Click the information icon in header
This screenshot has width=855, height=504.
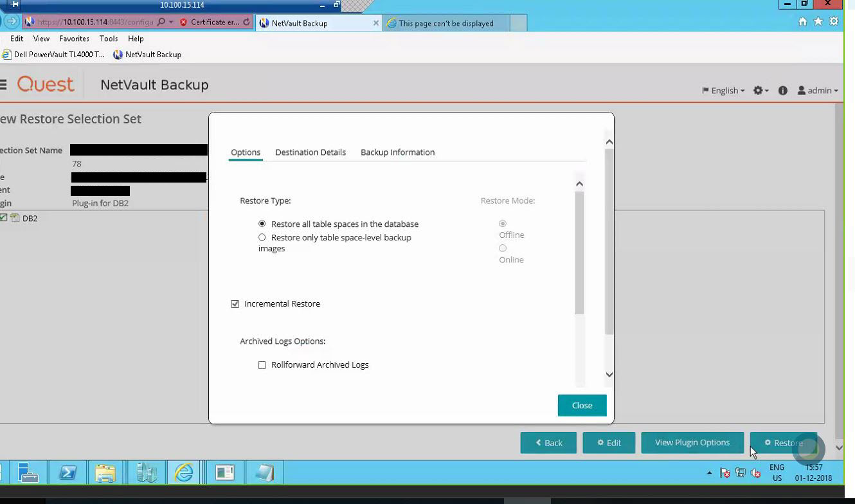pos(782,91)
